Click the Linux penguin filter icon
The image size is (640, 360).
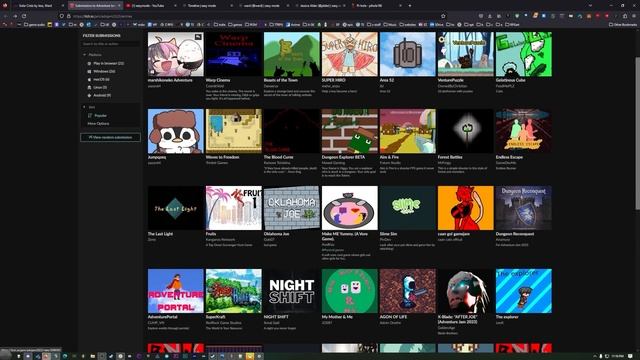click(x=89, y=87)
